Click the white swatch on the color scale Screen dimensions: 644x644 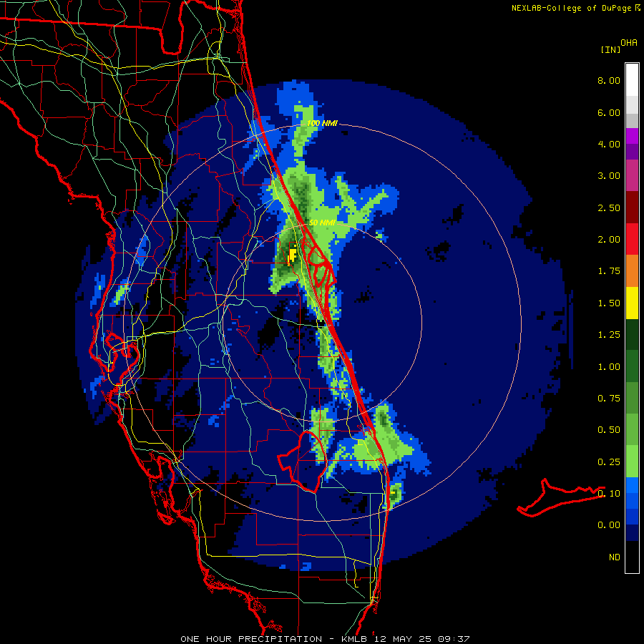click(x=632, y=80)
